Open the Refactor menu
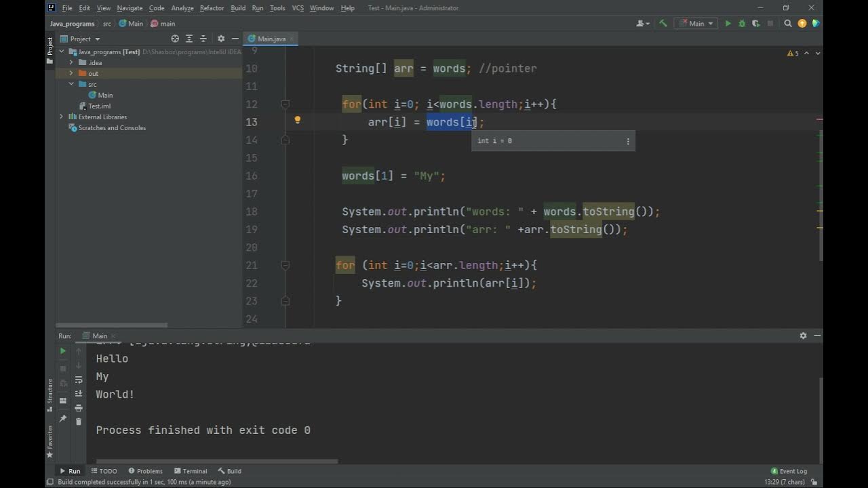868x488 pixels. point(212,8)
